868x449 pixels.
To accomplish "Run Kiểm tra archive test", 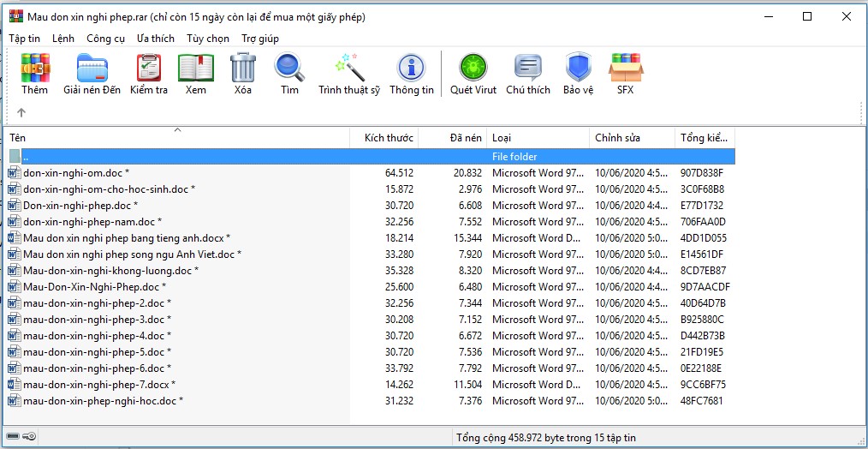I will click(x=149, y=68).
